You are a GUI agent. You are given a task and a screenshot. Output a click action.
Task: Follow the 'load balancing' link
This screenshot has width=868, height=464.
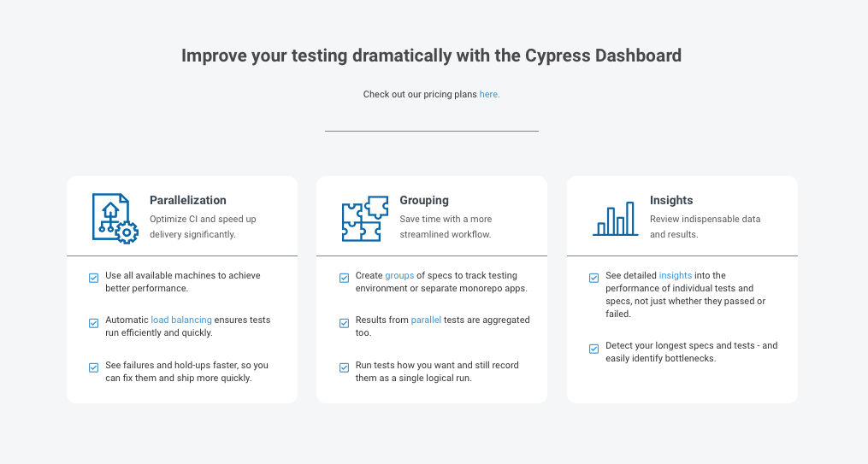click(x=181, y=320)
